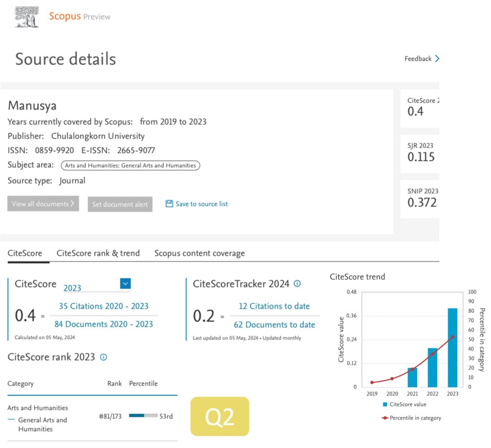
Task: Switch to the CiteScore tab
Action: click(25, 253)
